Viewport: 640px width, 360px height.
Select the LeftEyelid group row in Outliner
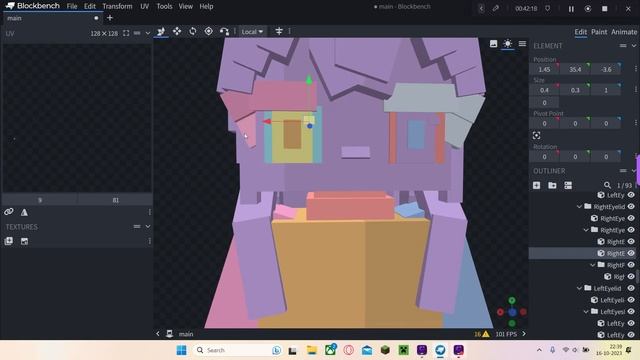[582, 288]
